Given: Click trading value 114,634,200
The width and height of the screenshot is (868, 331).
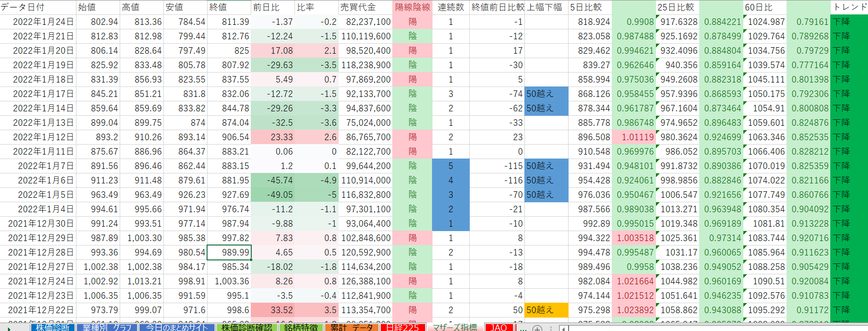Looking at the screenshot, I should coord(365,267).
